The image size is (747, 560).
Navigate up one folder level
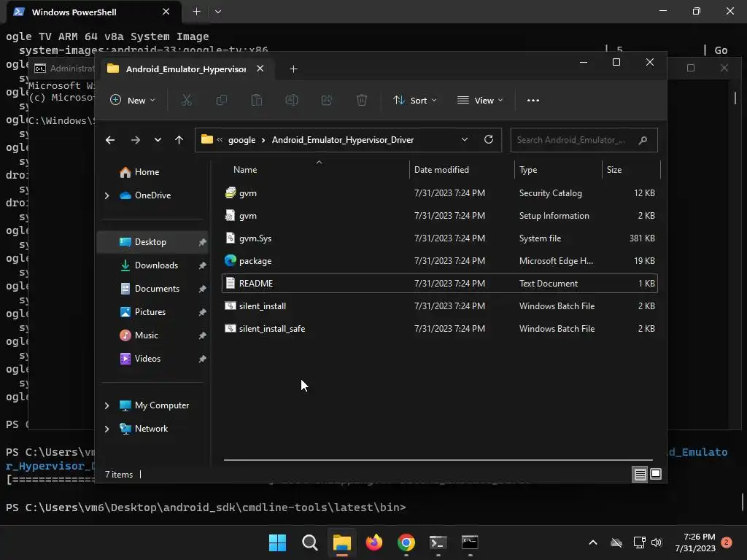click(179, 140)
